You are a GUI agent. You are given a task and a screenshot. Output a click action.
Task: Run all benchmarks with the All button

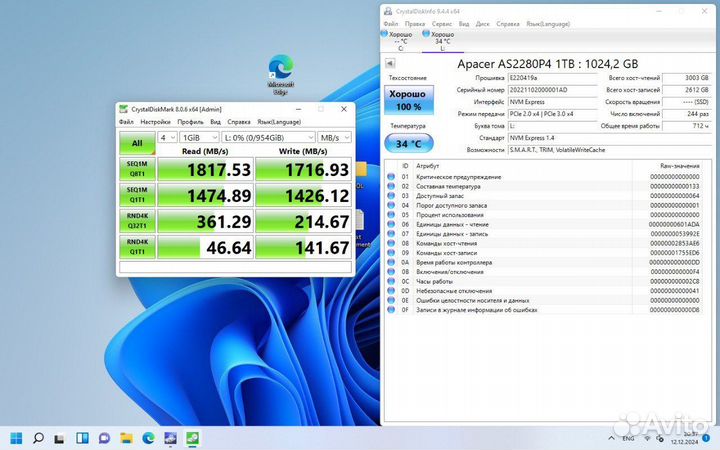(137, 143)
